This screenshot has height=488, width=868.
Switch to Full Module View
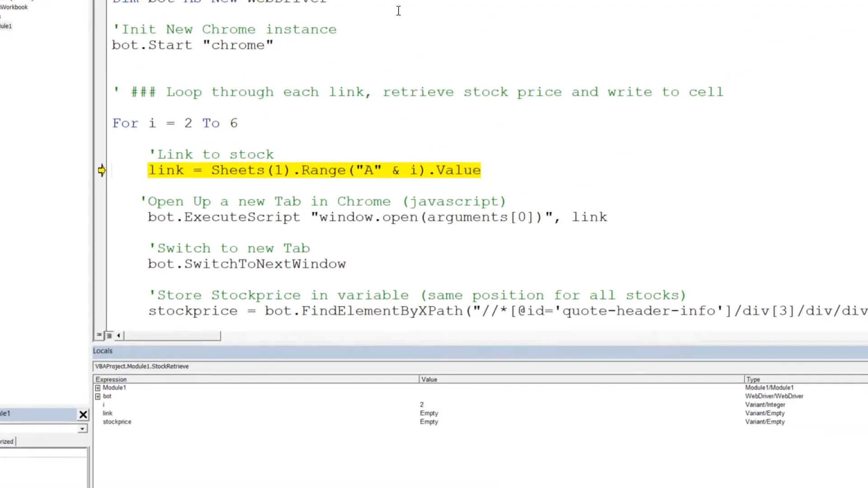[x=108, y=335]
